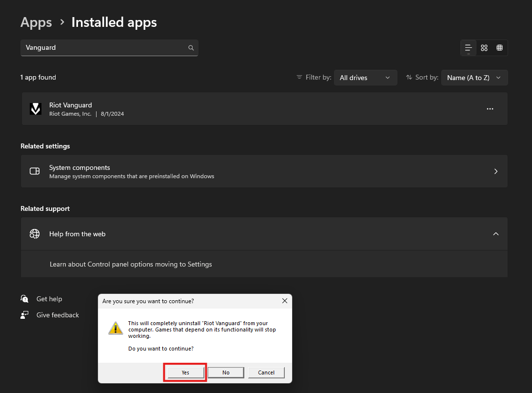Screen dimensions: 532x393
Task: Click the search magnifier icon
Action: (x=191, y=48)
